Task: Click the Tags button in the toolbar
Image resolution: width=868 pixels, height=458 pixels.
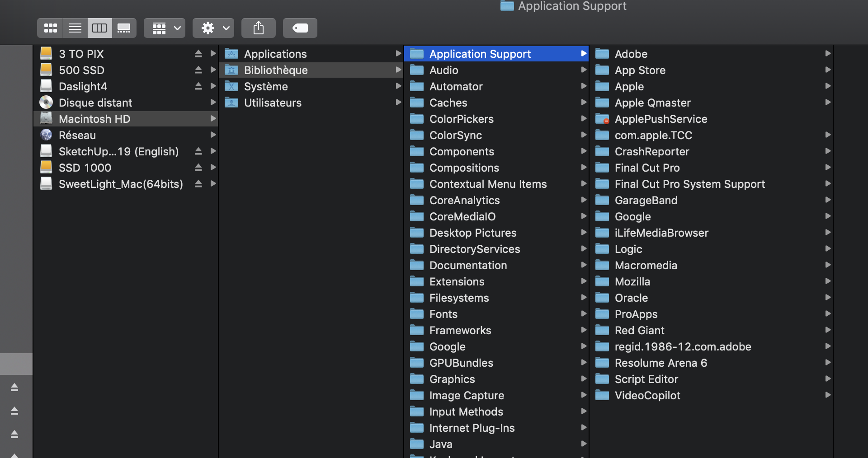Action: point(300,28)
